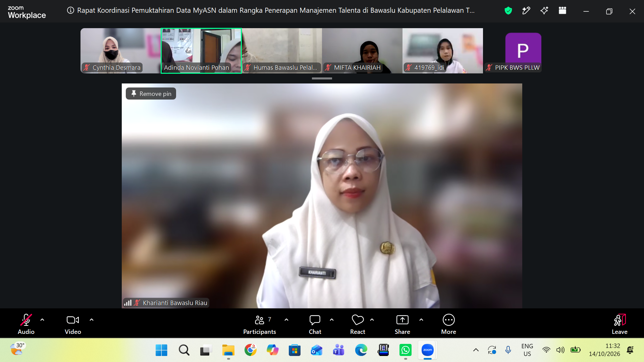Select Cynthia Desmara video thumbnail
This screenshot has height=362, width=644.
[x=121, y=51]
